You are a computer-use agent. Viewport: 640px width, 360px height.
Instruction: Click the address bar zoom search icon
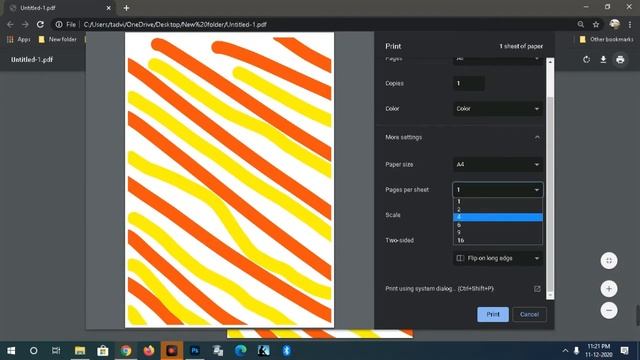(580, 24)
